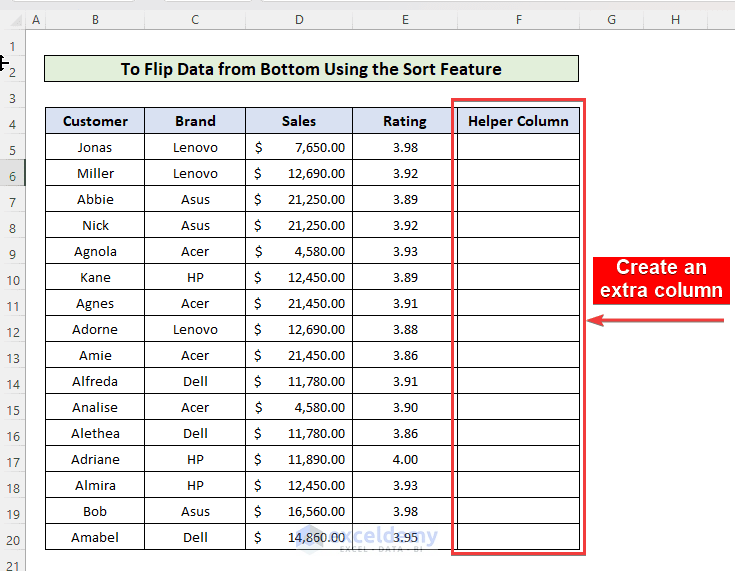Viewport: 735px width, 571px height.
Task: Select column F header
Action: coord(518,20)
